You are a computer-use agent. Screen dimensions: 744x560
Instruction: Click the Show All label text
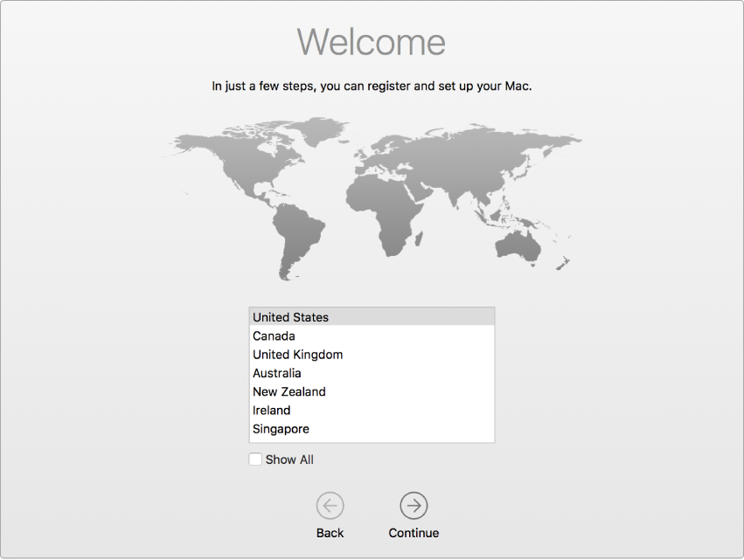(x=289, y=459)
